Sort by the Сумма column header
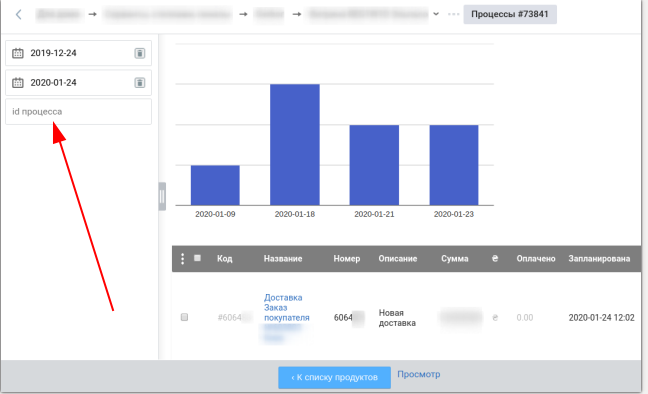The height and width of the screenshot is (394, 648). coord(455,259)
